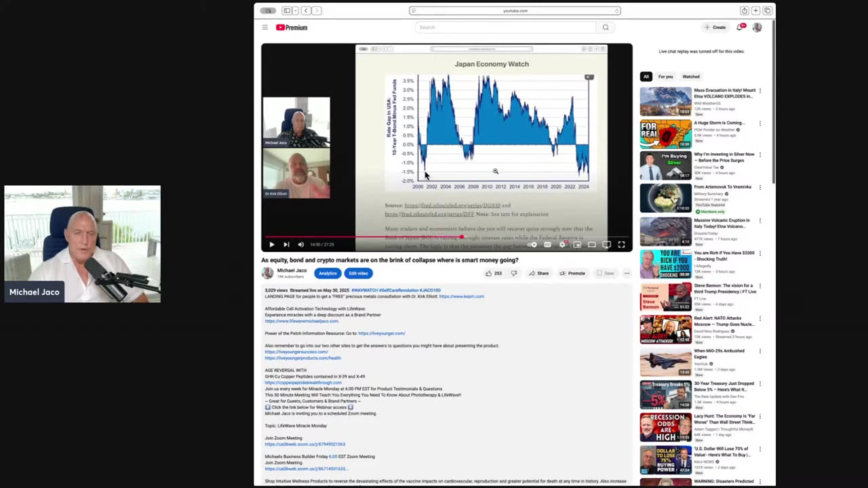This screenshot has height=488, width=868.
Task: Share this video
Action: (539, 273)
